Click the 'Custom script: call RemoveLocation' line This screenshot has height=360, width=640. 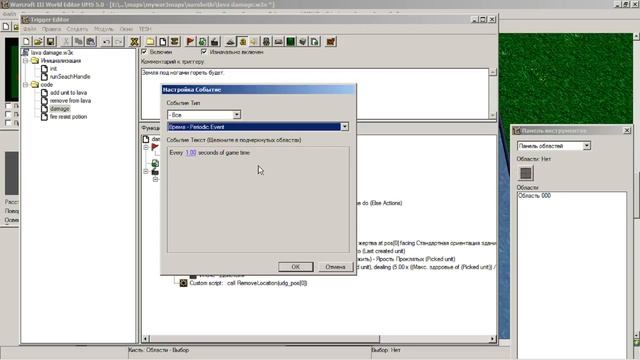coord(248,283)
